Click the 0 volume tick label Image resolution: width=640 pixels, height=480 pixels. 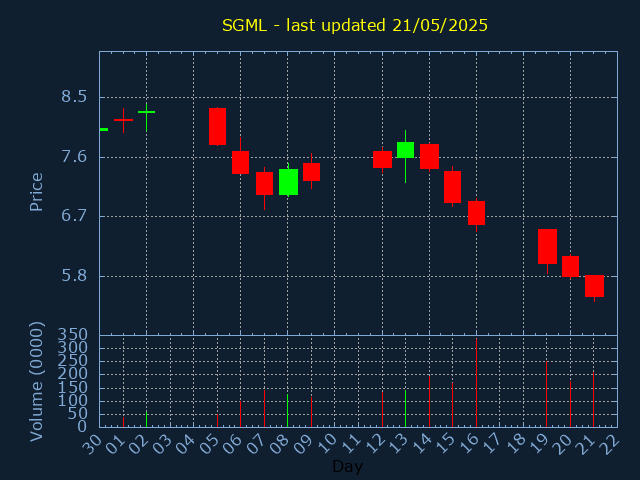pos(82,427)
